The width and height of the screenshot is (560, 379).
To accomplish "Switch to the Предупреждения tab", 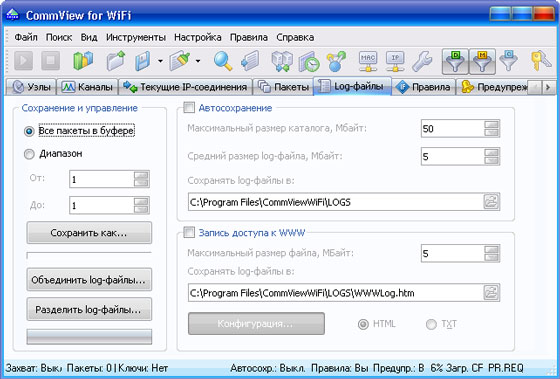I will coord(492,87).
